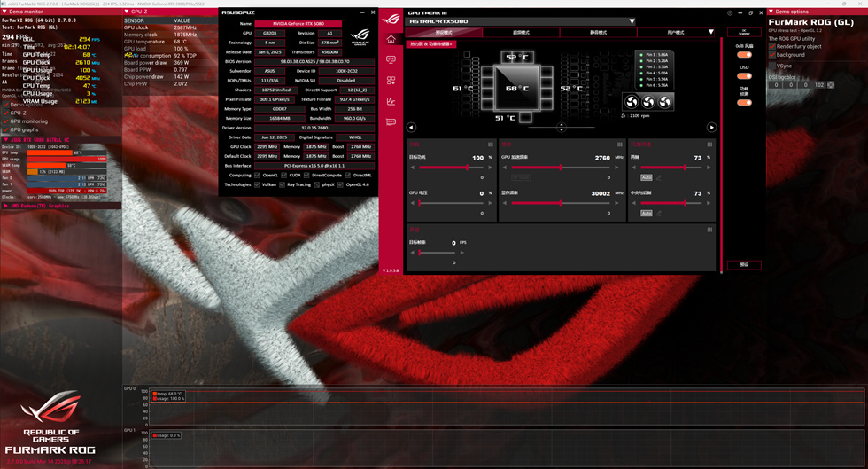
Task: Edit fan curve pencil in first fan row
Action: 659,177
